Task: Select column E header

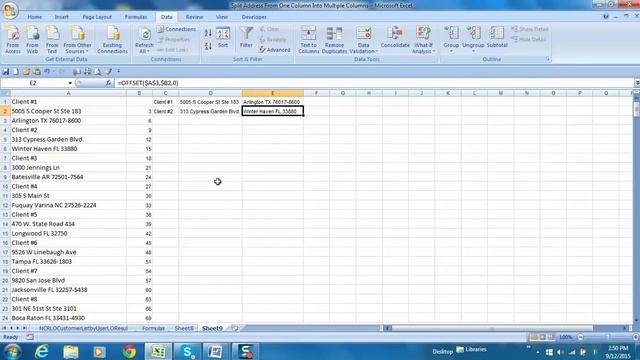Action: click(273, 93)
